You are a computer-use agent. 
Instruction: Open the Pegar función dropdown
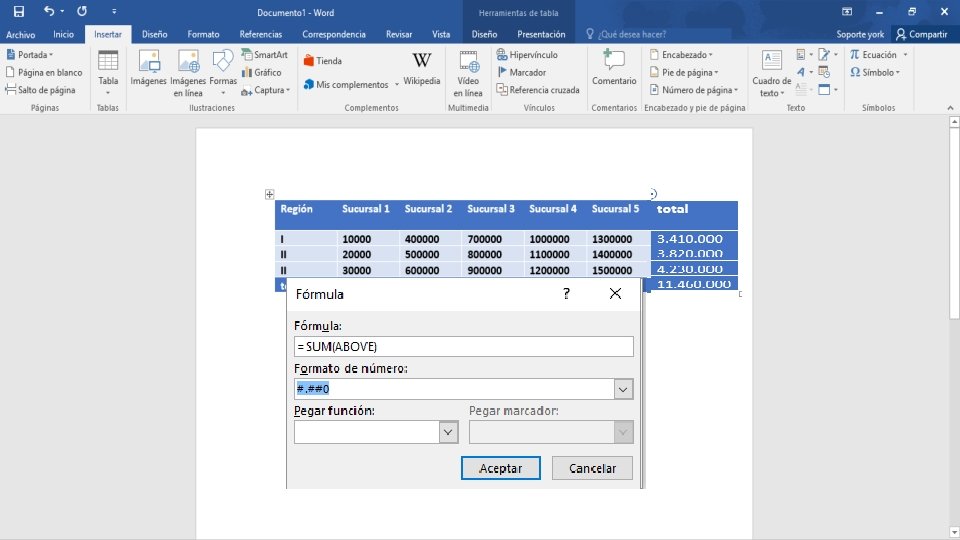pos(448,432)
